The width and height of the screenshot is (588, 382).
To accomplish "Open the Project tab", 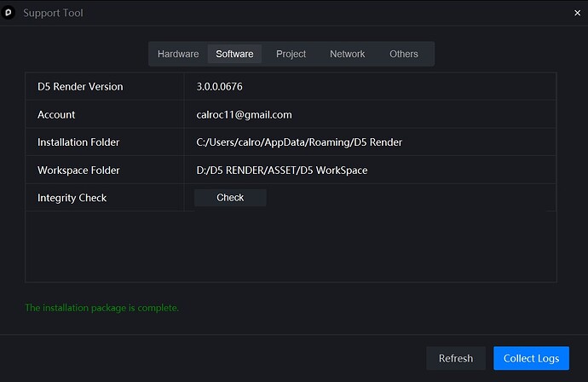I will pyautogui.click(x=291, y=54).
